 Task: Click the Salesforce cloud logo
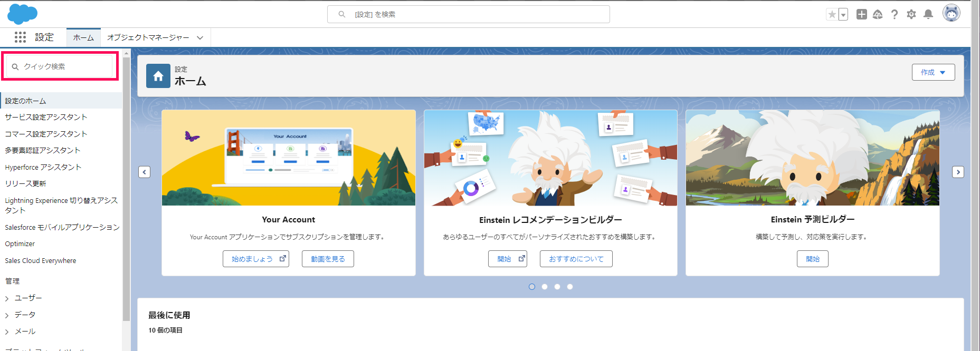coord(22,14)
